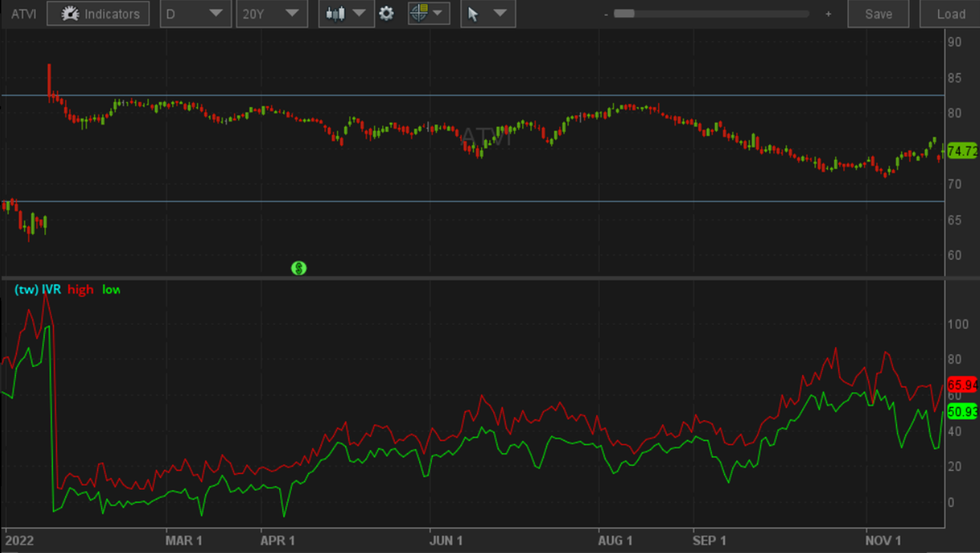The width and height of the screenshot is (980, 553).
Task: Click the lower horizontal price line
Action: (473, 202)
